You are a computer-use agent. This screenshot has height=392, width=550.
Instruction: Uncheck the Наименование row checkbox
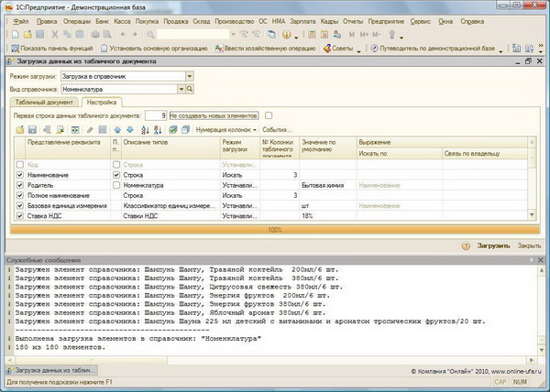tap(20, 175)
